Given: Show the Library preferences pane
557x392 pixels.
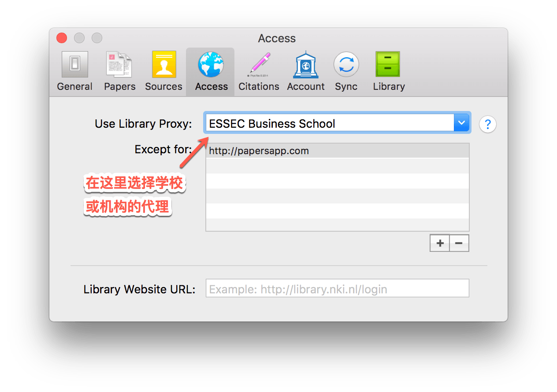Looking at the screenshot, I should click(x=388, y=71).
